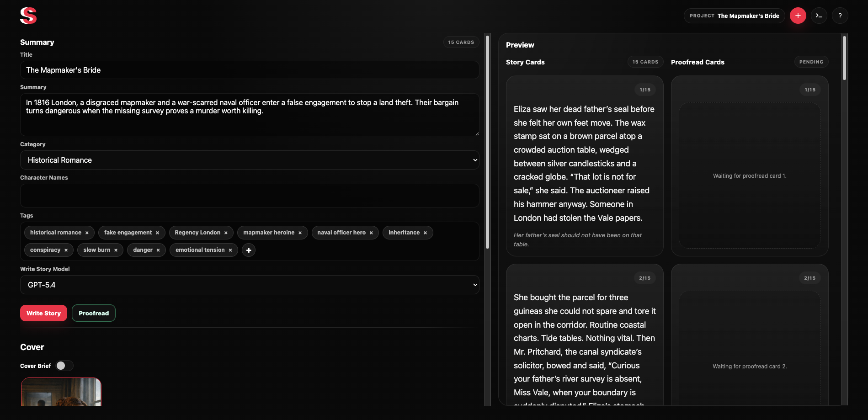868x420 pixels.
Task: Click 'Waiting for proofread card 1.' placeholder
Action: pyautogui.click(x=750, y=176)
